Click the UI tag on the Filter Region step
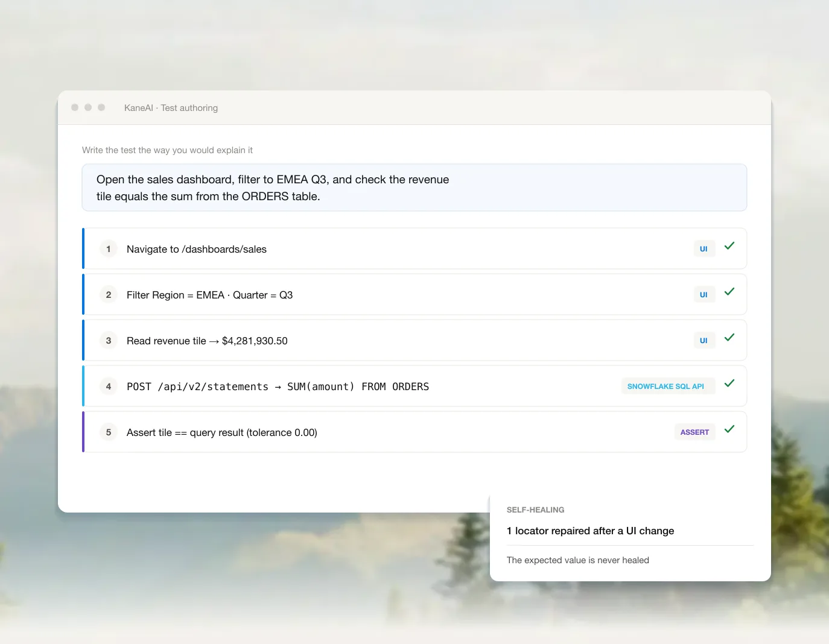The image size is (829, 644). tap(704, 295)
